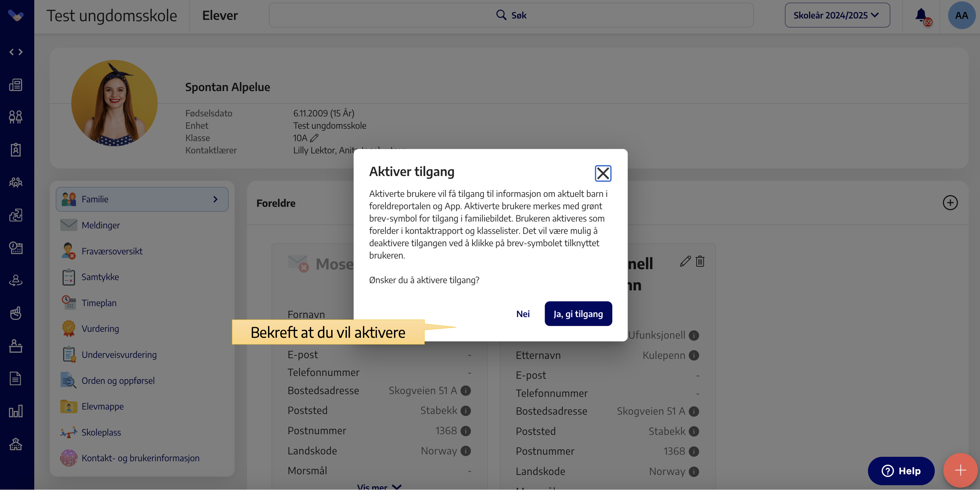Toggle the mail access icon for Mose
Image resolution: width=980 pixels, height=490 pixels.
(297, 263)
